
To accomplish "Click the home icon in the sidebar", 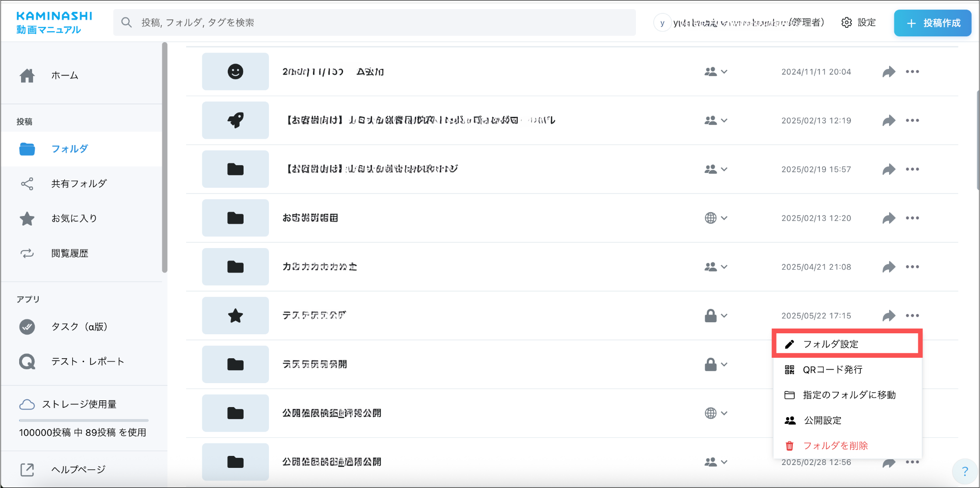I will coord(27,76).
